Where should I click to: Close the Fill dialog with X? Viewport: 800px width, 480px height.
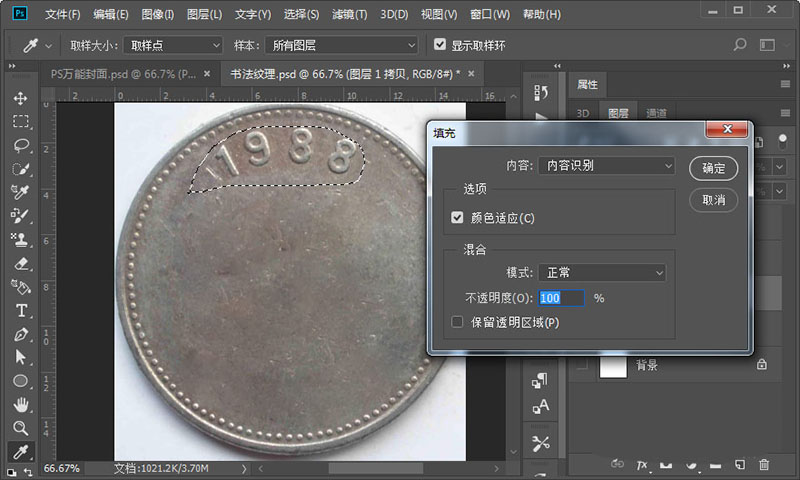coord(727,129)
